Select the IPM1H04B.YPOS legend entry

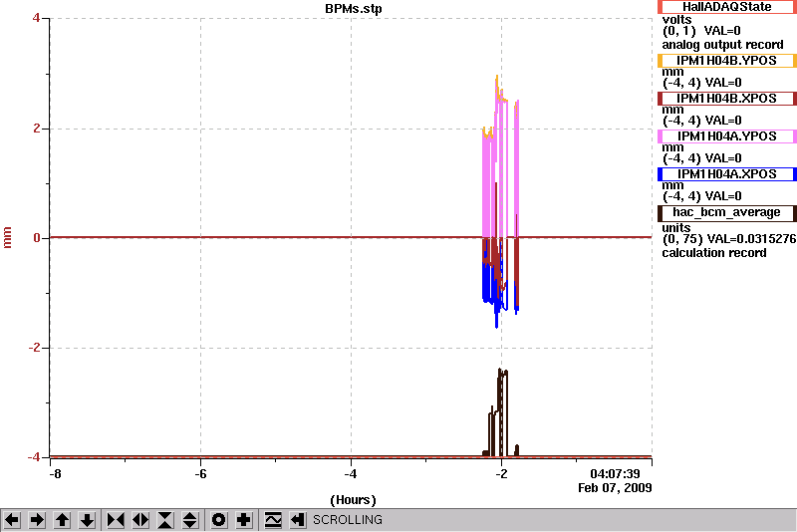tap(727, 61)
